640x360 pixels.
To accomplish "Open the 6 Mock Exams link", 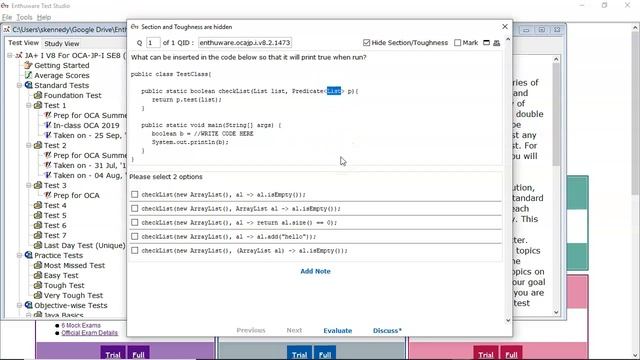I will (81, 325).
